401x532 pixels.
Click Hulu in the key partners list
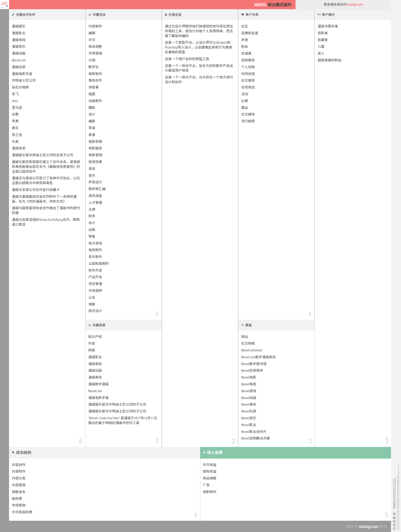pyautogui.click(x=15, y=101)
